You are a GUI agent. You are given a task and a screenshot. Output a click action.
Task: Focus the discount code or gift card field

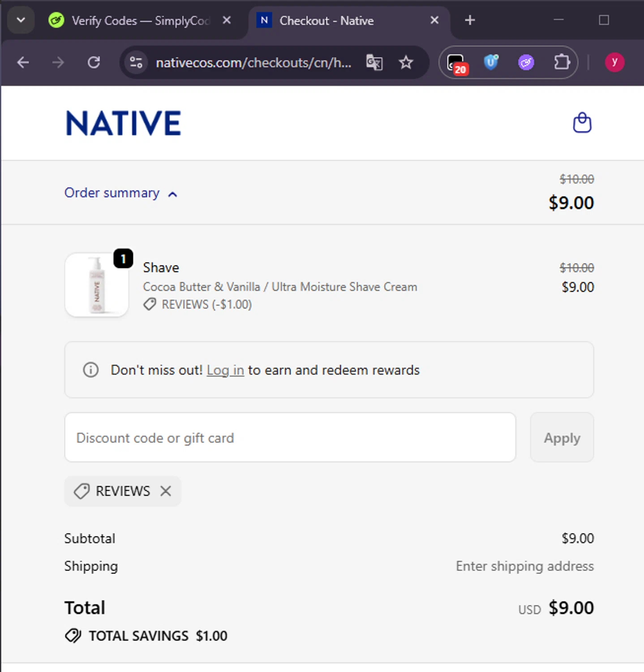[x=290, y=438]
